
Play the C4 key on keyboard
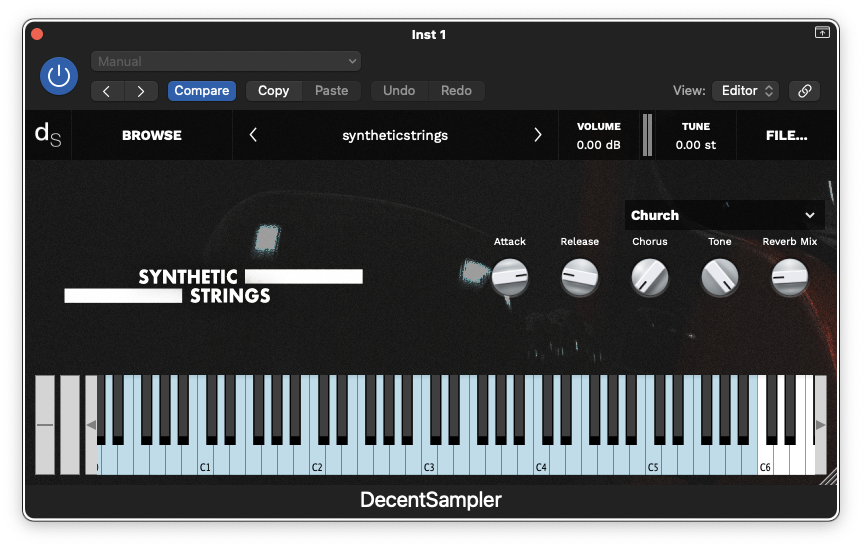(541, 461)
